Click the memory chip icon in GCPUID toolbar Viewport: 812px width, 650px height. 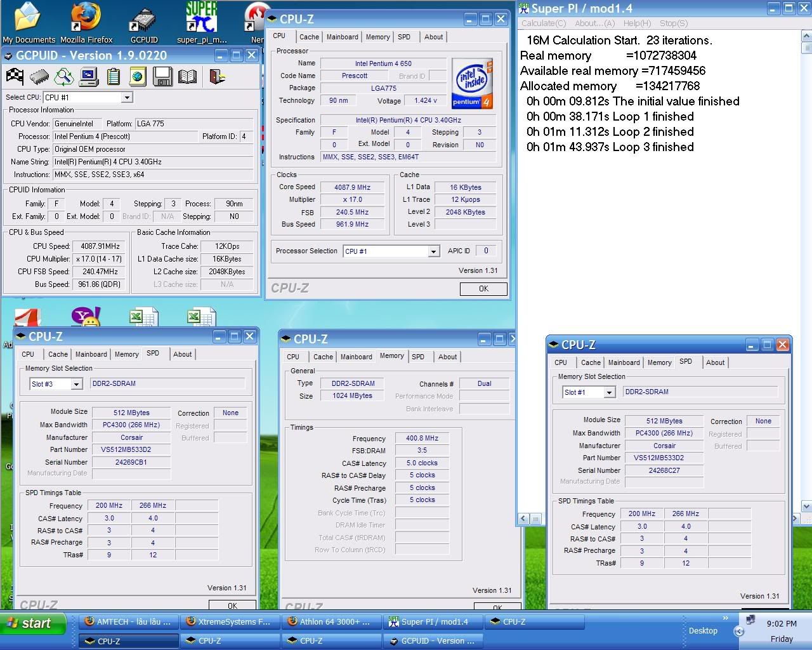click(x=39, y=77)
